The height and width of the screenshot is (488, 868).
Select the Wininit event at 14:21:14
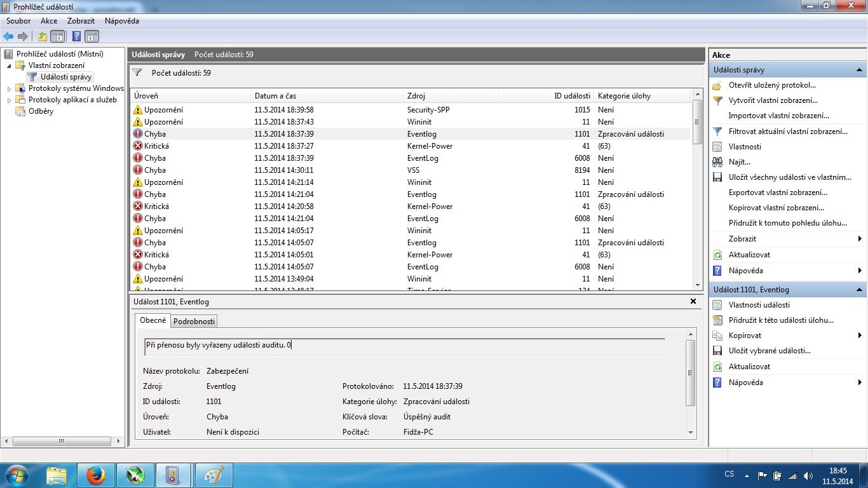410,182
